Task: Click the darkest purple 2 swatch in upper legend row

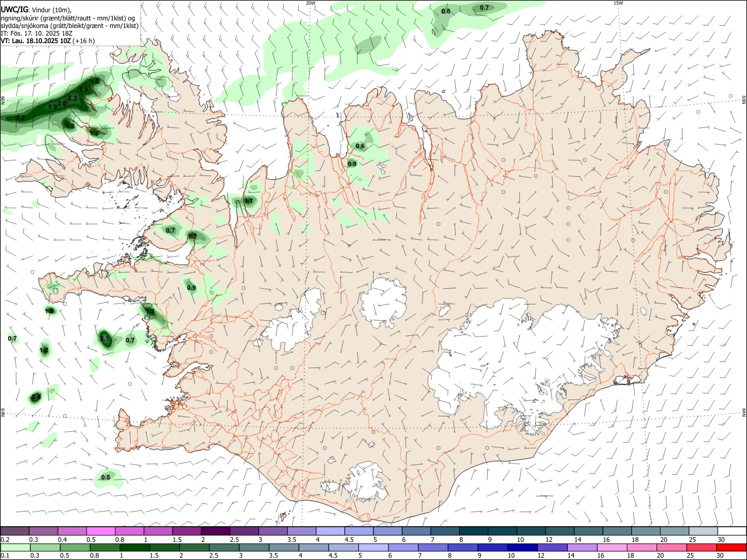Action: pos(215,531)
